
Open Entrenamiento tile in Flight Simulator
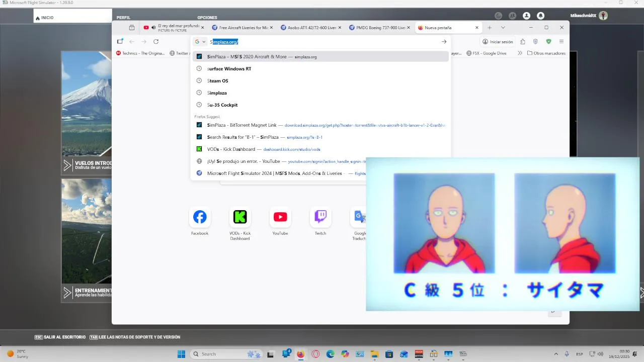tap(87, 240)
